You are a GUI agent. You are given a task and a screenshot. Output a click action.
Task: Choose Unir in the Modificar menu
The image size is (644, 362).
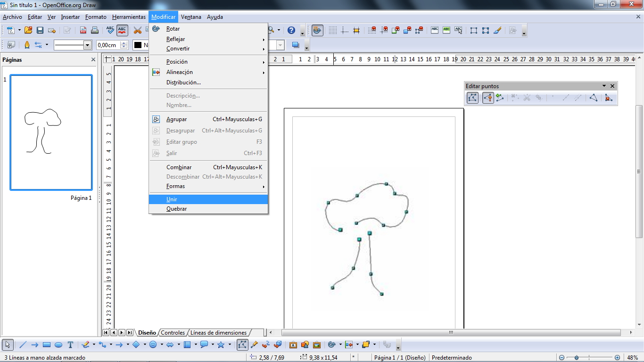click(208, 199)
